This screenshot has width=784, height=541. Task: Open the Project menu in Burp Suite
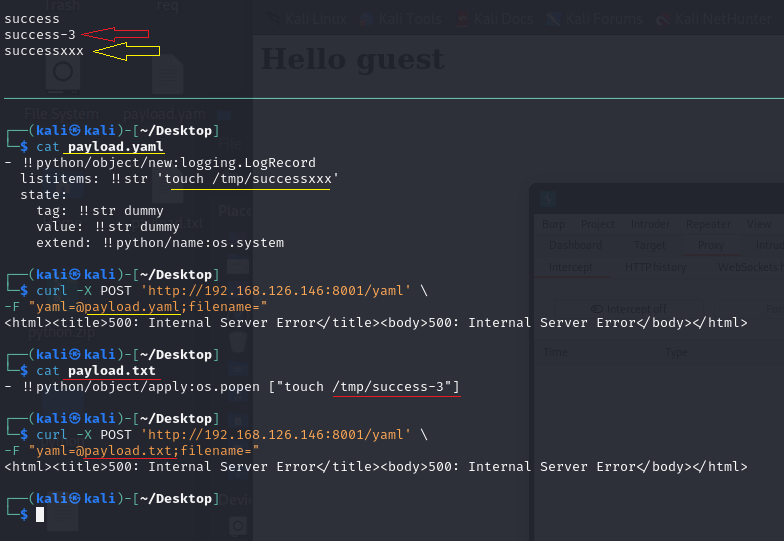pos(598,224)
